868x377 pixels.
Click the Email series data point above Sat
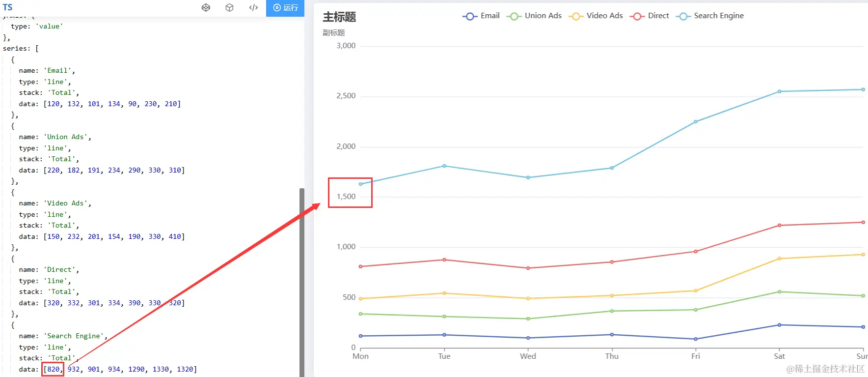click(x=779, y=325)
